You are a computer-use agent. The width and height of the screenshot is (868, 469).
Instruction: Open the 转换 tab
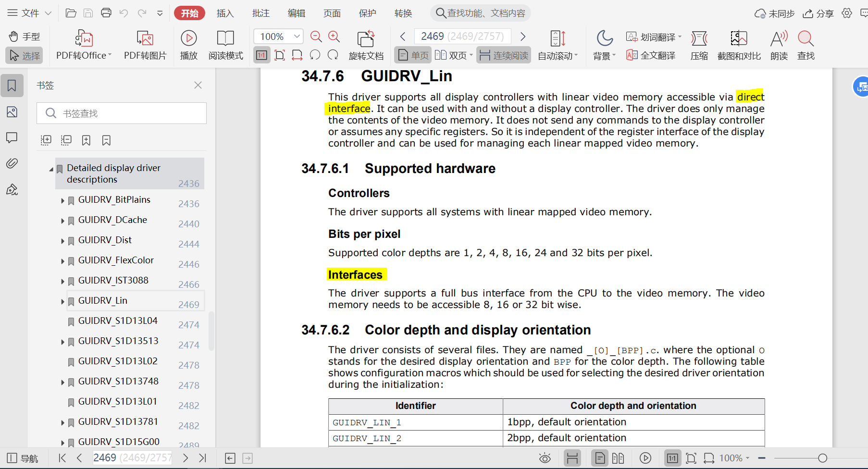click(x=403, y=13)
